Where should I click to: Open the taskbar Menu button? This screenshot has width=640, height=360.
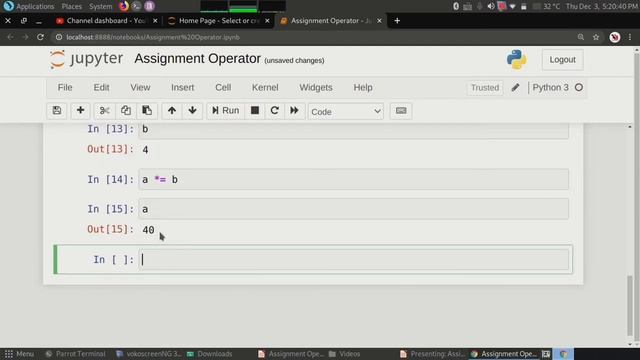point(19,354)
